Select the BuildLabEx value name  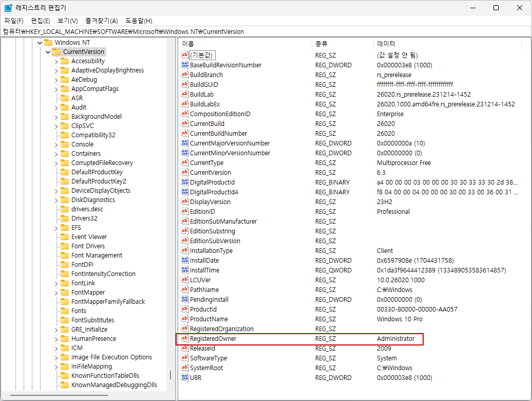pos(205,104)
